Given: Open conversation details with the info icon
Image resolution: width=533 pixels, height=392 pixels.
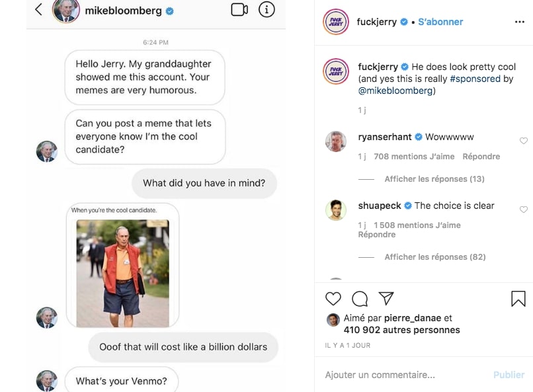Looking at the screenshot, I should coord(268,9).
